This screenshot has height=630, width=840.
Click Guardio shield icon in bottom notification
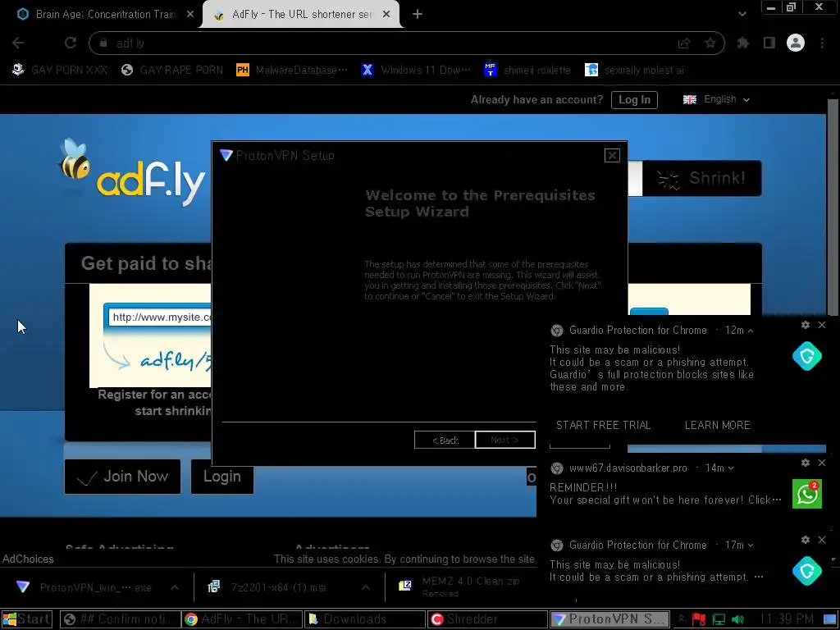807,571
